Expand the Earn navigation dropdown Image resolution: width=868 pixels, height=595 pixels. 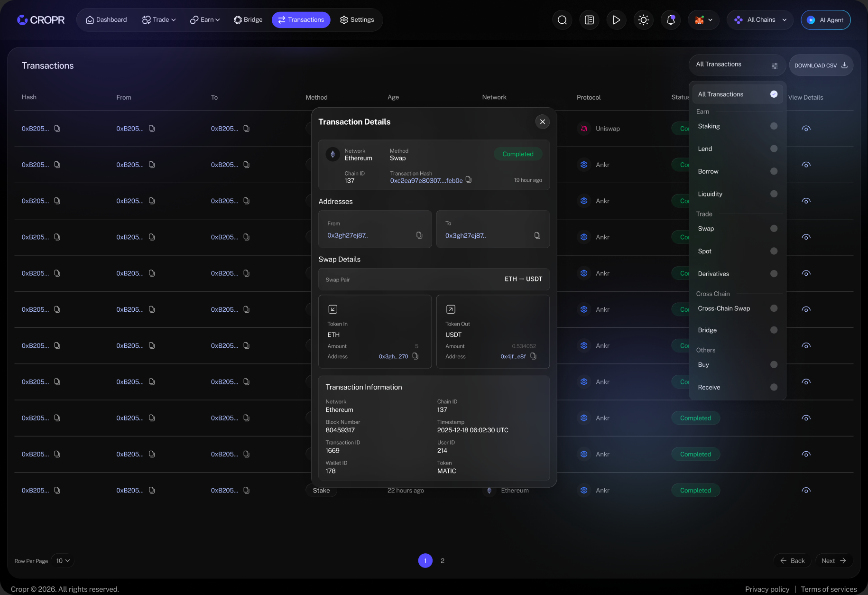pos(205,20)
